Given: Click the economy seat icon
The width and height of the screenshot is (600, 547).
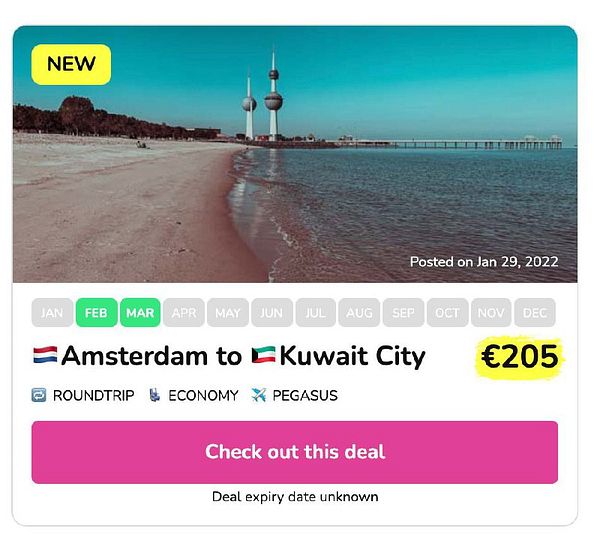Looking at the screenshot, I should tap(154, 395).
